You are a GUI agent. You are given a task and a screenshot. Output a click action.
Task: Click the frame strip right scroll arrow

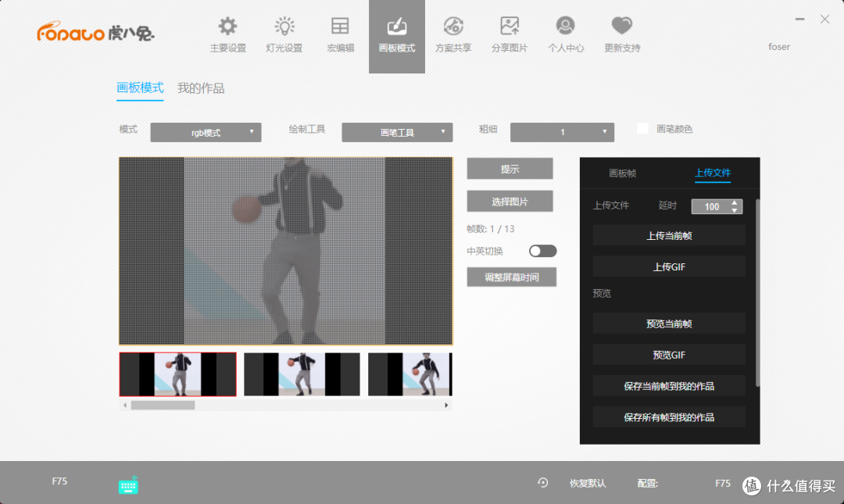coord(446,405)
